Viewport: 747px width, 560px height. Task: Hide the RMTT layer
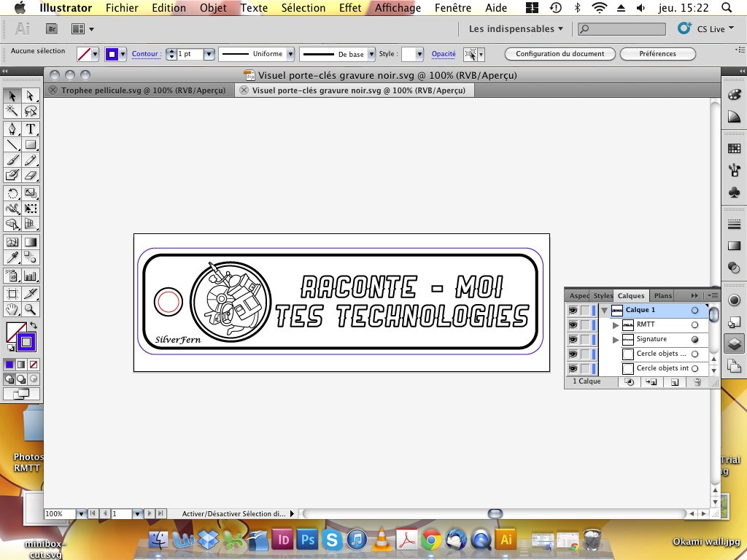(573, 325)
